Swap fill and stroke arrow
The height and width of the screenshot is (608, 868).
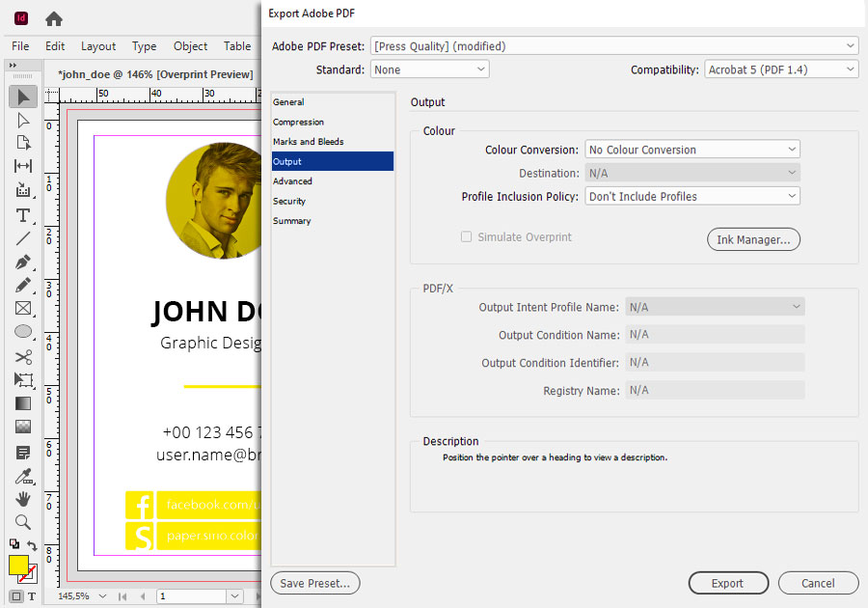tap(32, 545)
